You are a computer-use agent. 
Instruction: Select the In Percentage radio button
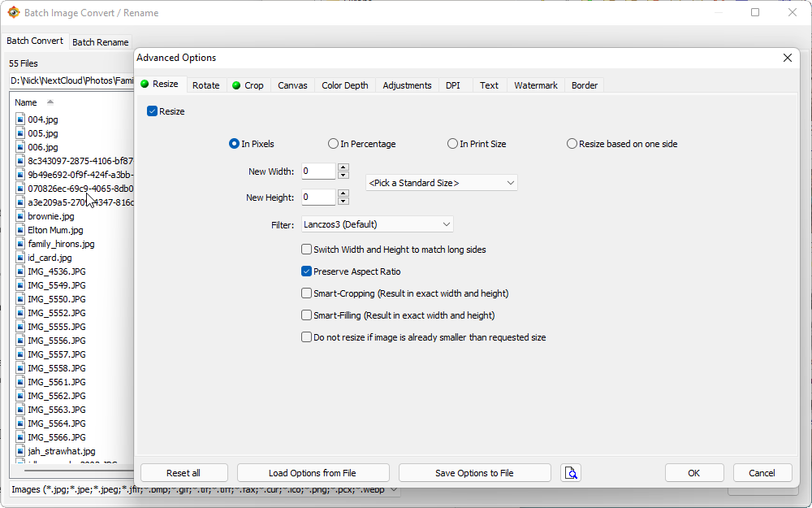333,144
